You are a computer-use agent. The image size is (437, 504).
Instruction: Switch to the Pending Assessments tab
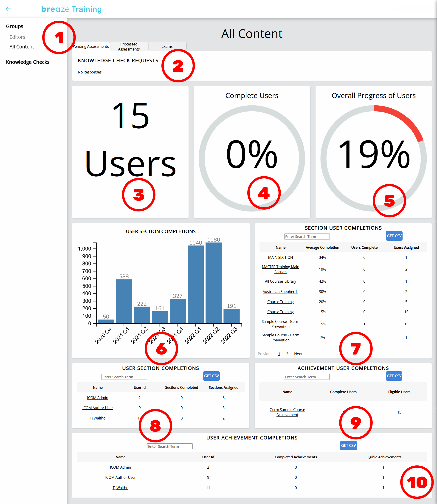(x=91, y=46)
